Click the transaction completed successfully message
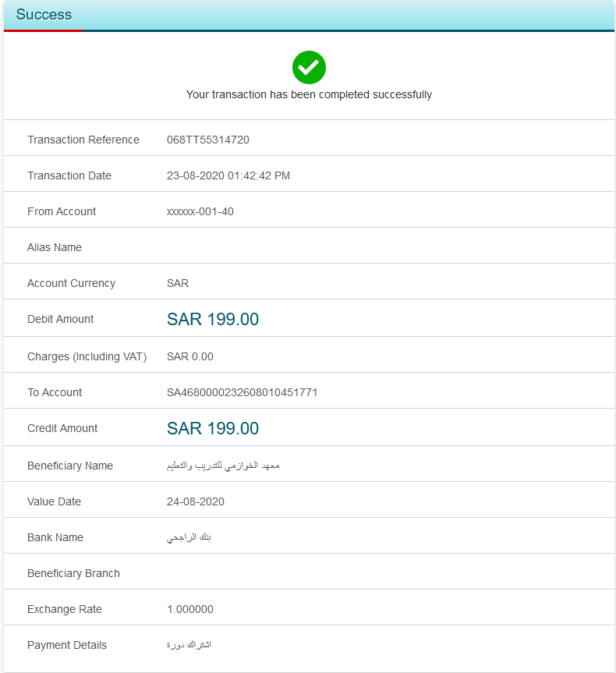 click(x=309, y=94)
